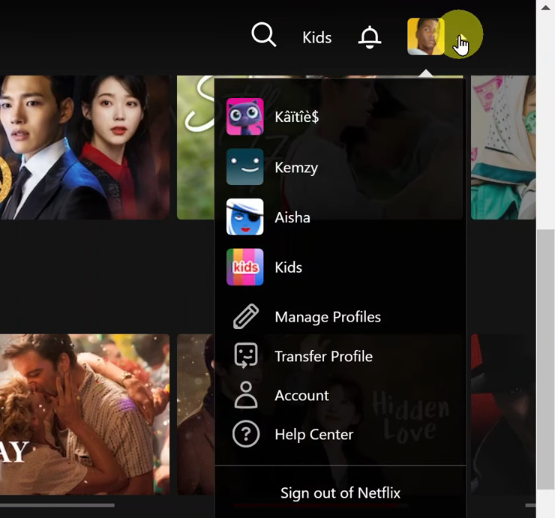Select the smiley face avatar for Kemzy

coord(245,167)
